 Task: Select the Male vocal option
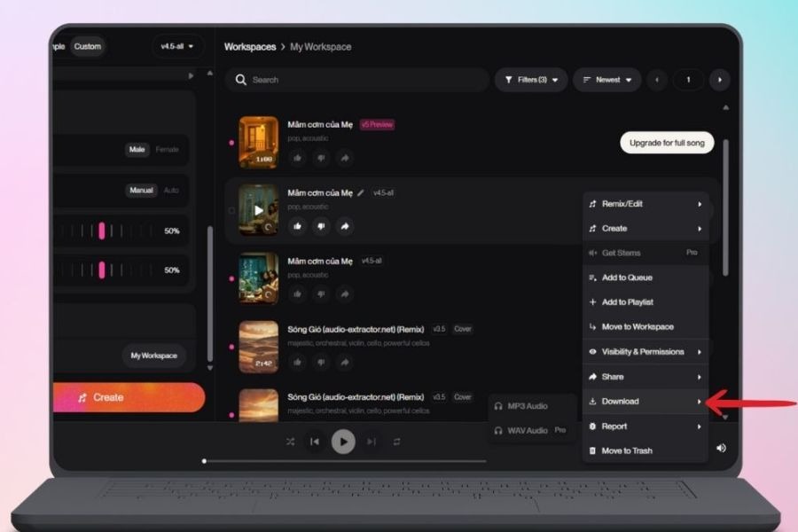click(x=137, y=150)
